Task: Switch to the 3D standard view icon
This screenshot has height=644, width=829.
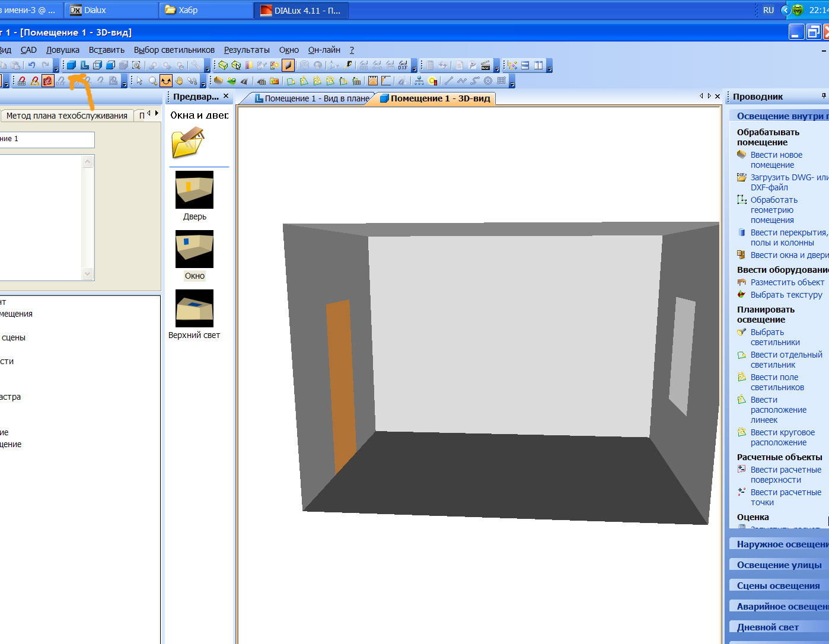Action: [71, 65]
